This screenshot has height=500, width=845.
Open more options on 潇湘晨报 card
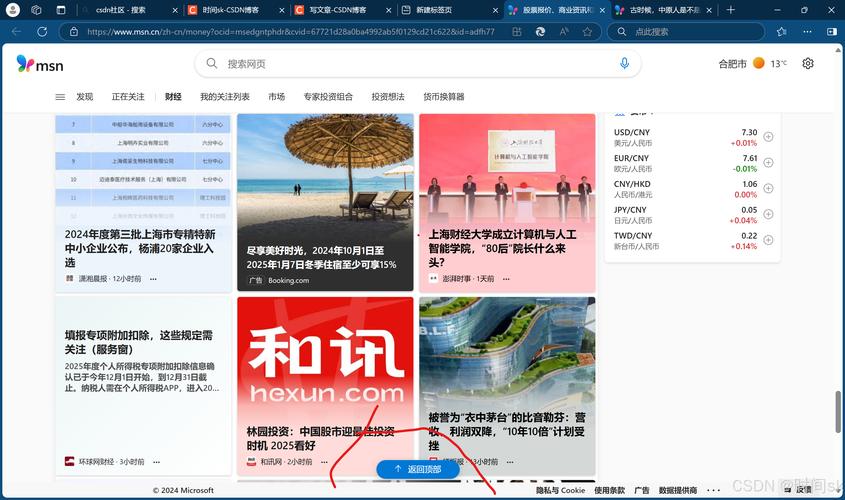(154, 279)
